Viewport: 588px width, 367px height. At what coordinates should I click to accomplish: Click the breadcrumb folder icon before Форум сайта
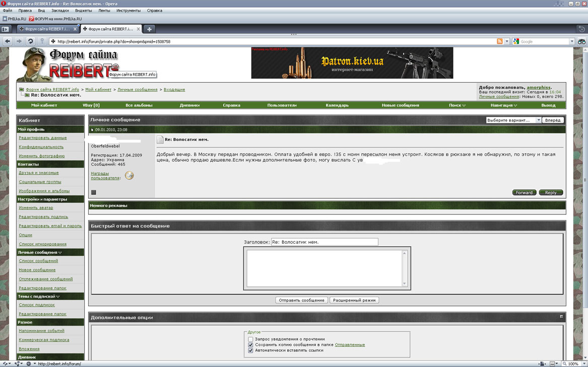coord(22,90)
